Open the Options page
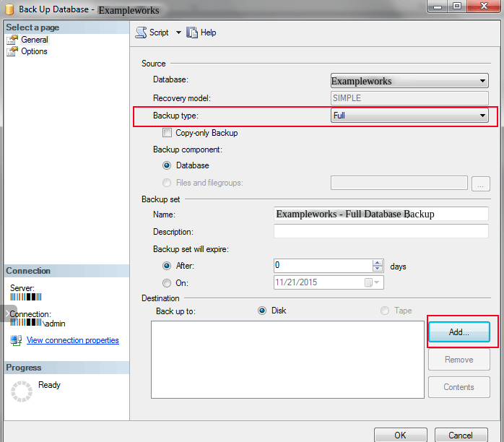504x442 pixels. click(x=34, y=51)
